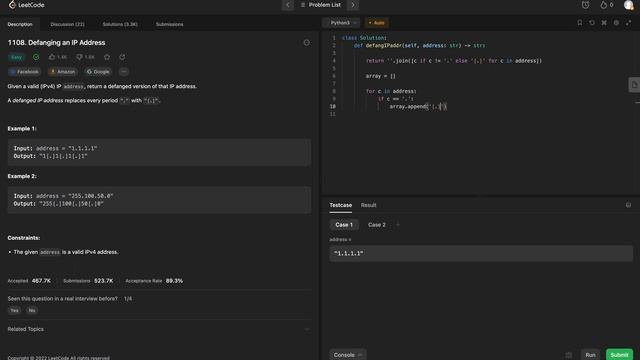Screen dimensions: 640x360
Task: Open the Problem List menu
Action: pos(321,5)
